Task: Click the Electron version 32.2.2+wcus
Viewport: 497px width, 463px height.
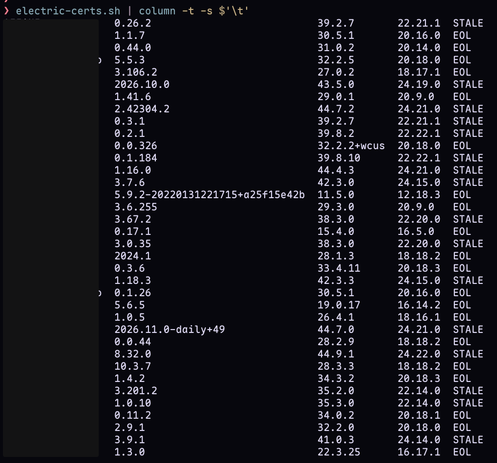Action: click(x=351, y=146)
